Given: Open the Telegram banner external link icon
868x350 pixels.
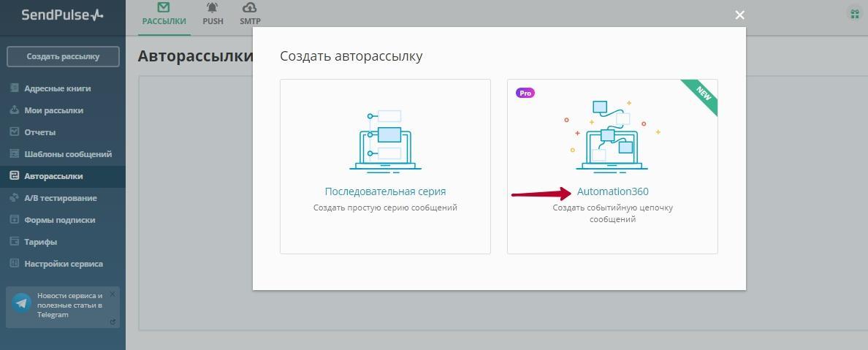Looking at the screenshot, I should click(x=113, y=322).
